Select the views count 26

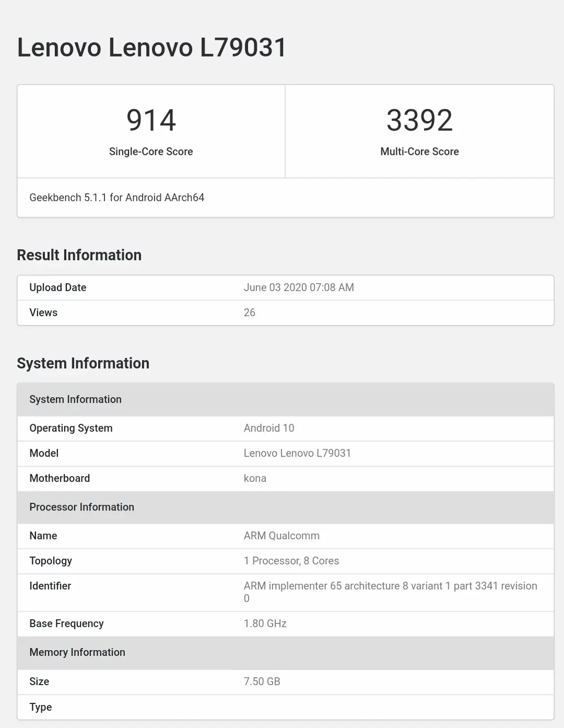coord(250,313)
